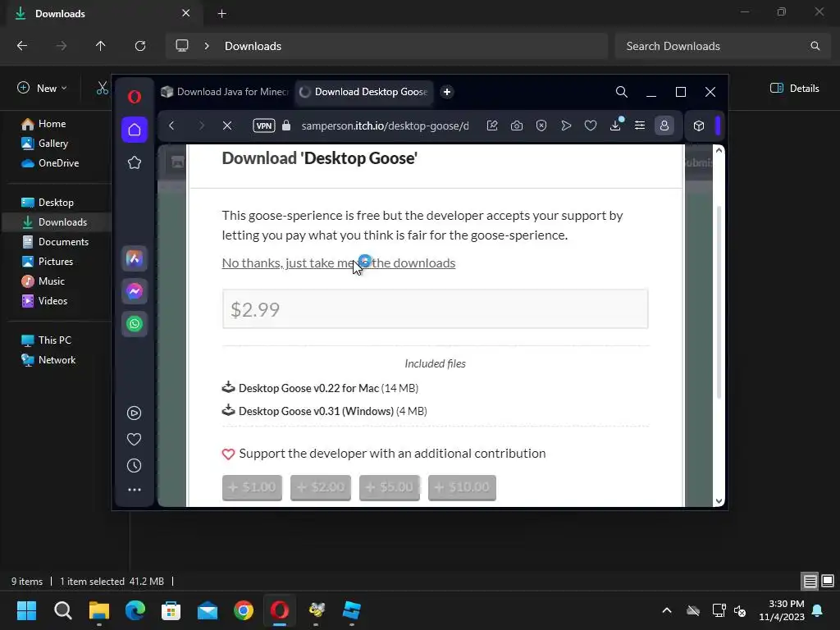Open Messenger in Opera sidebar

click(x=135, y=291)
